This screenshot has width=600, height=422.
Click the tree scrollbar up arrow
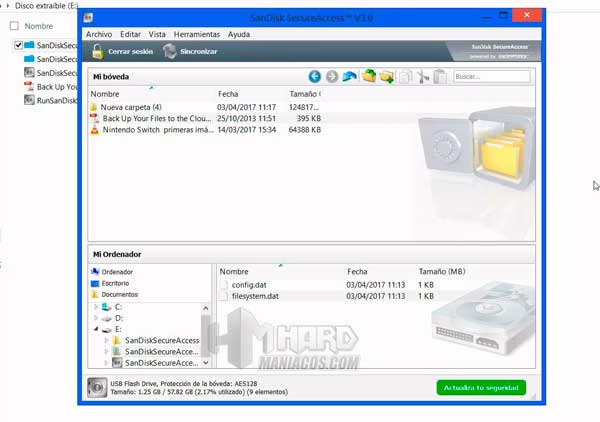click(x=205, y=308)
